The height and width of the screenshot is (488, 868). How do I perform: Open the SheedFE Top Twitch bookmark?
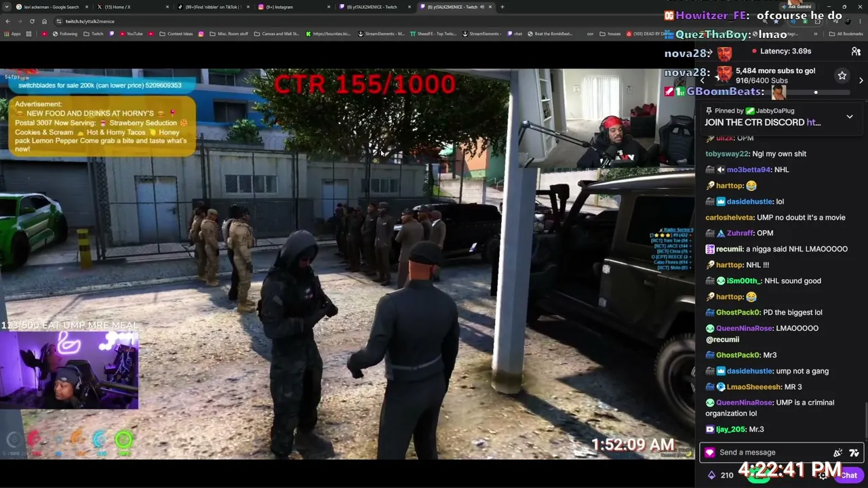point(433,34)
